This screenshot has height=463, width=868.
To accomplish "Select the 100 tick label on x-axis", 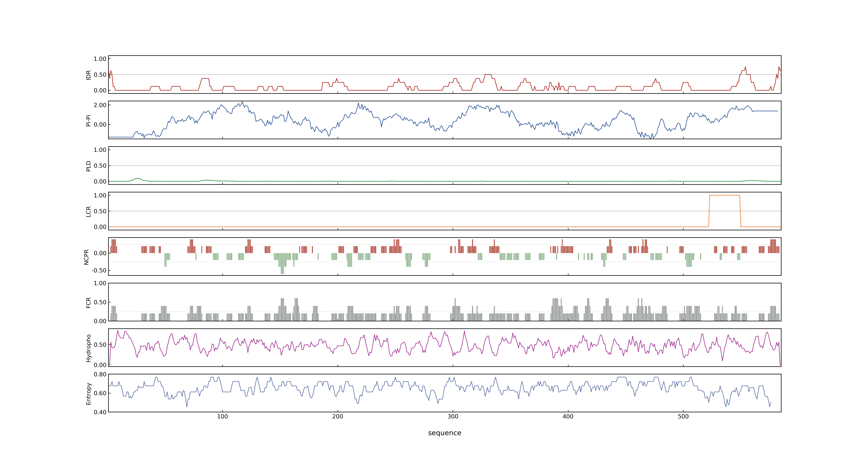I will point(222,416).
